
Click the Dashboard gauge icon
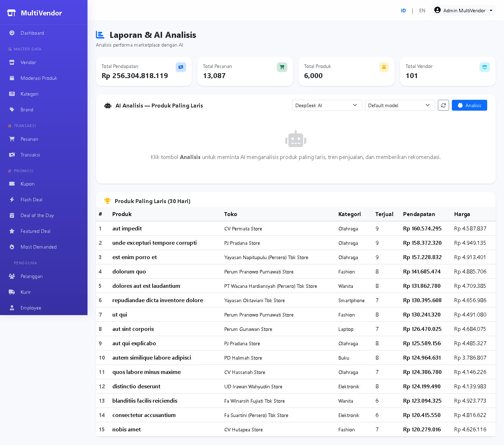point(12,33)
